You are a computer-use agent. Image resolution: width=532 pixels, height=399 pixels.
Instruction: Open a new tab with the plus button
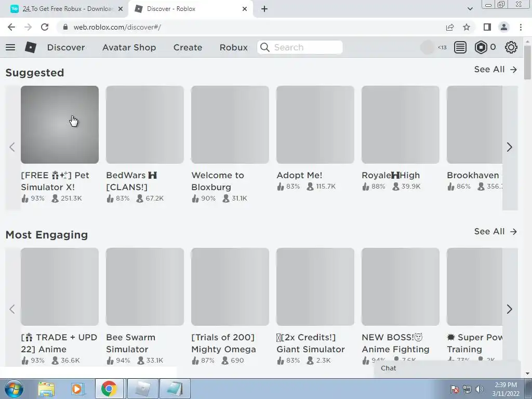(264, 9)
